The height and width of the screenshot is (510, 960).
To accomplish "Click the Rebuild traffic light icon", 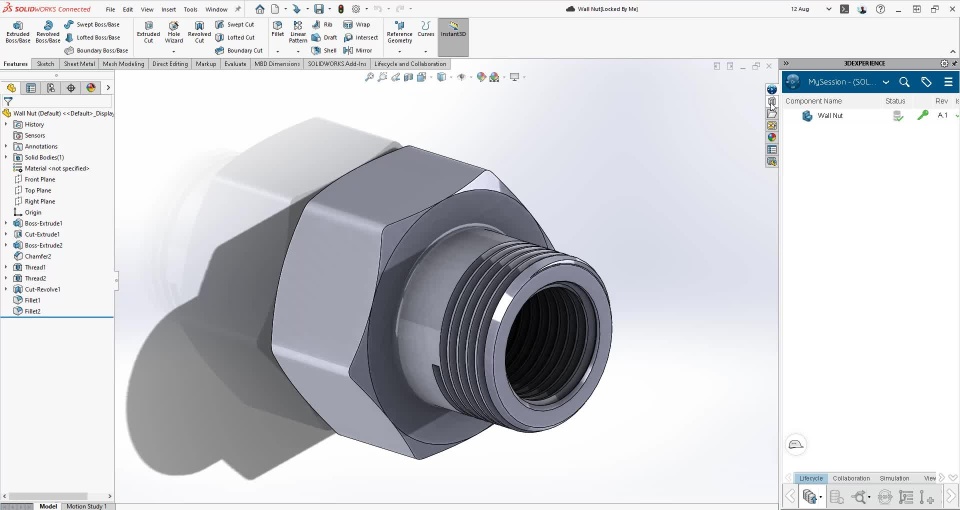I will [x=340, y=9].
